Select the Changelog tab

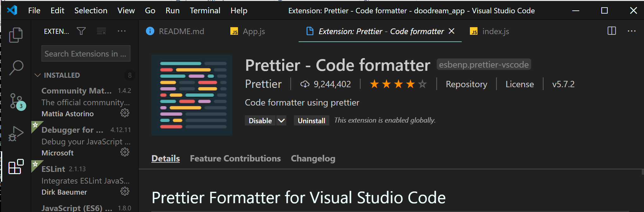click(x=313, y=158)
